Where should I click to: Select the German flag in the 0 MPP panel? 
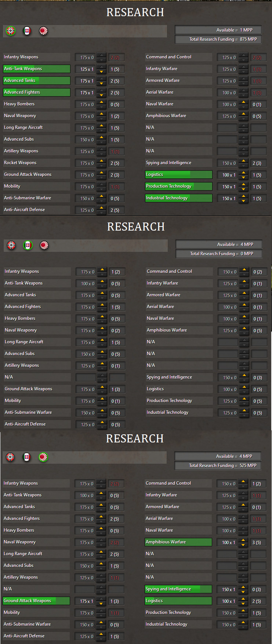(x=11, y=246)
